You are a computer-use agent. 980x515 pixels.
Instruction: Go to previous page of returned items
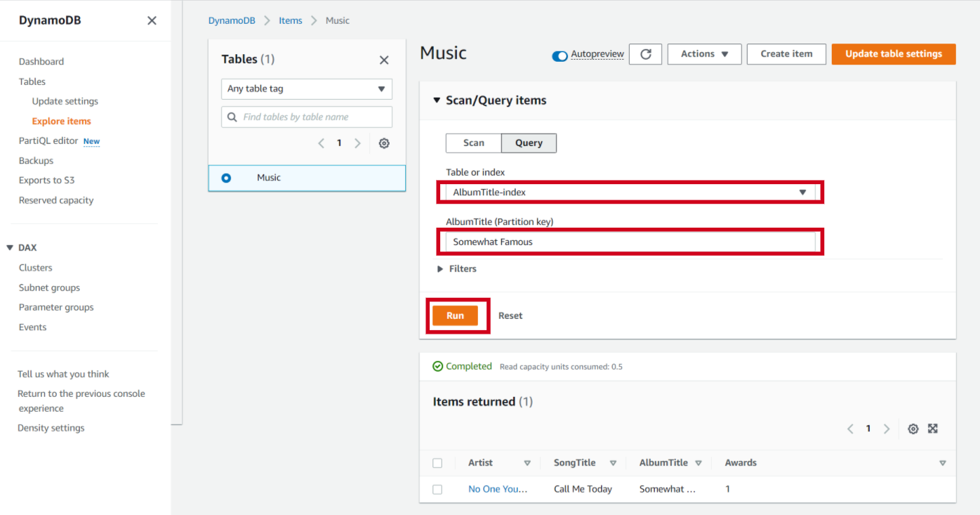click(850, 429)
